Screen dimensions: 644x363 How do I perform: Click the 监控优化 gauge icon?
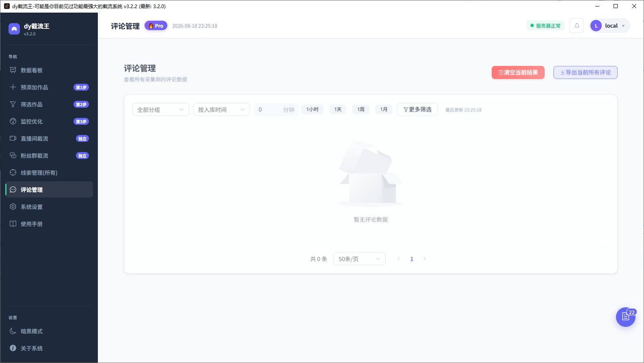pos(13,122)
